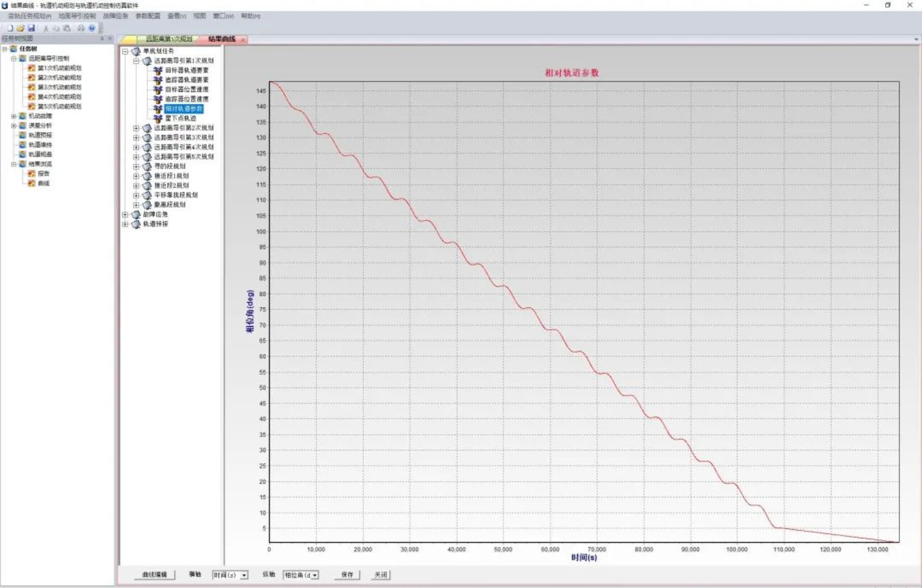Open the 横轴 时间(s) dropdown

click(244, 575)
